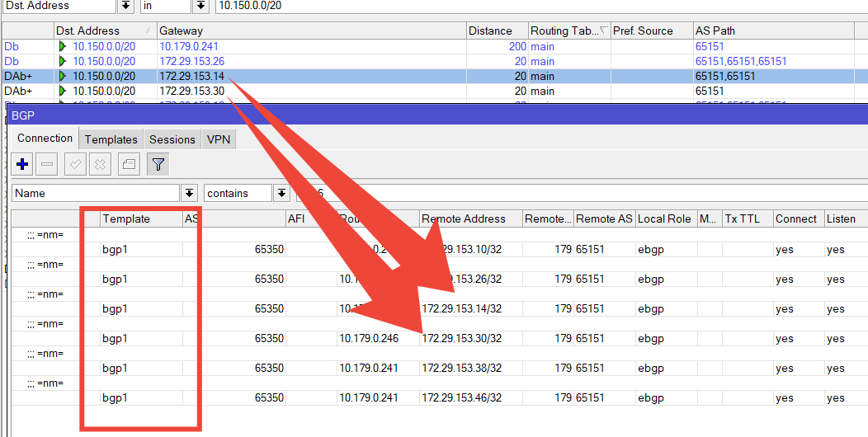Select gateway cell 172.29.153.26 in routes
Image resolution: width=868 pixels, height=437 pixels.
click(191, 61)
